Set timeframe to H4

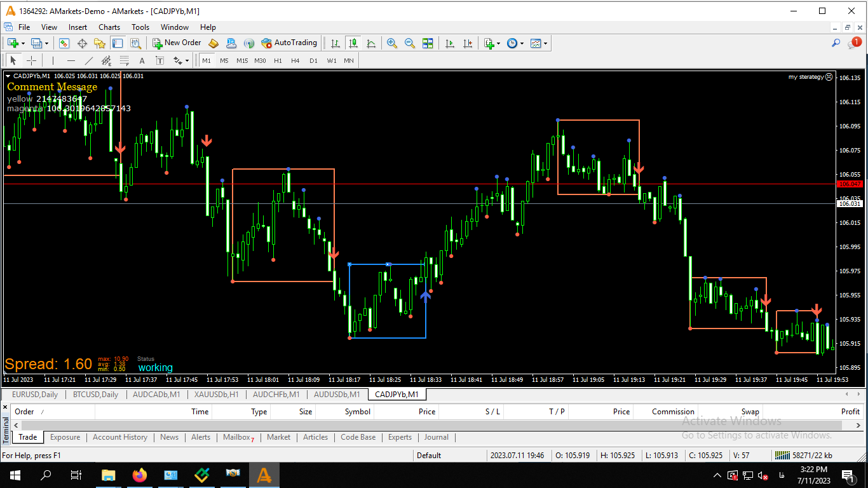[295, 60]
